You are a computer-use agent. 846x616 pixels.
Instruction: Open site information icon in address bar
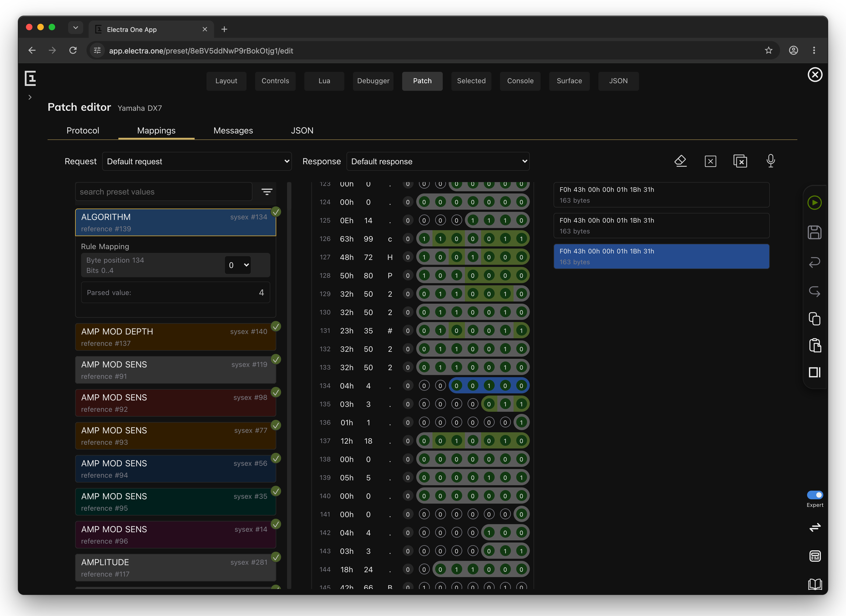click(x=97, y=50)
